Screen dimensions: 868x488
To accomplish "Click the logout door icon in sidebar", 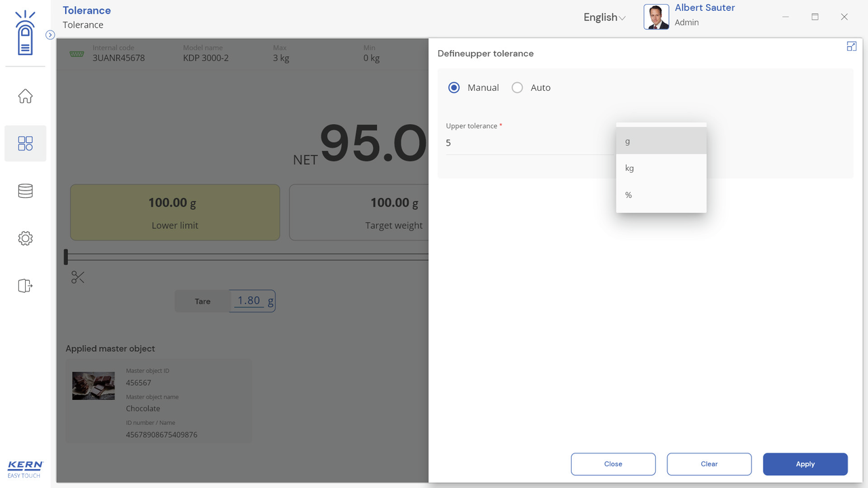I will pos(25,285).
